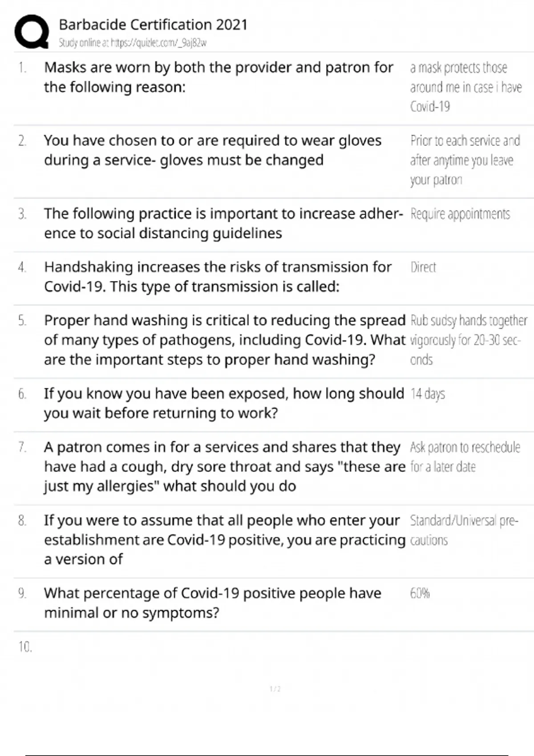Screen dimensions: 534x756
Task: Select the 'Direct' answer text
Action: pos(423,267)
